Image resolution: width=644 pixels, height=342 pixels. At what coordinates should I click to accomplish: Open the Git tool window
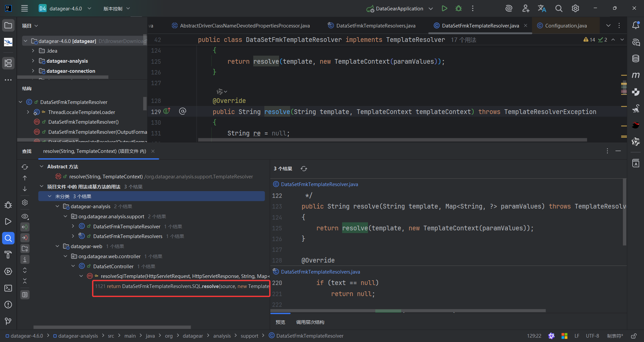(x=8, y=321)
